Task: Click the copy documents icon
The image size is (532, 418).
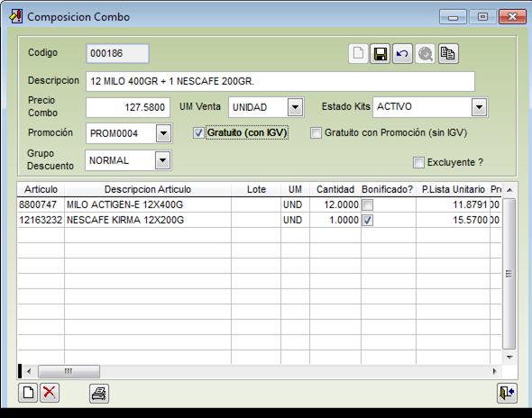Action: point(448,53)
